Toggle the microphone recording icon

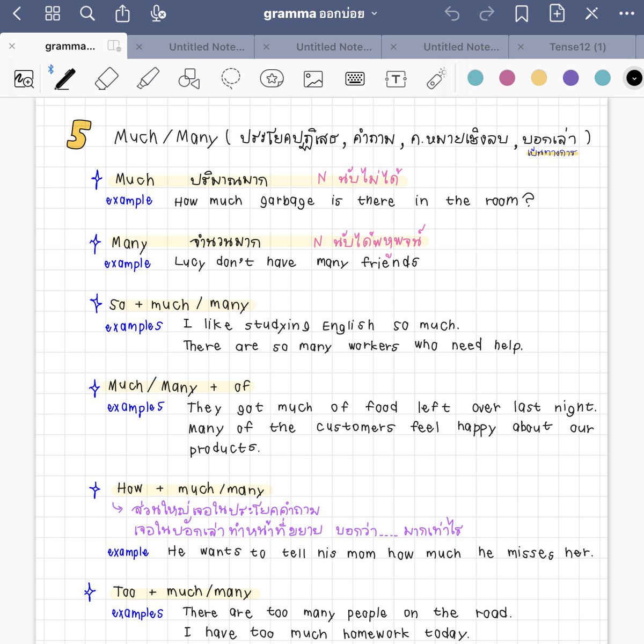[158, 13]
